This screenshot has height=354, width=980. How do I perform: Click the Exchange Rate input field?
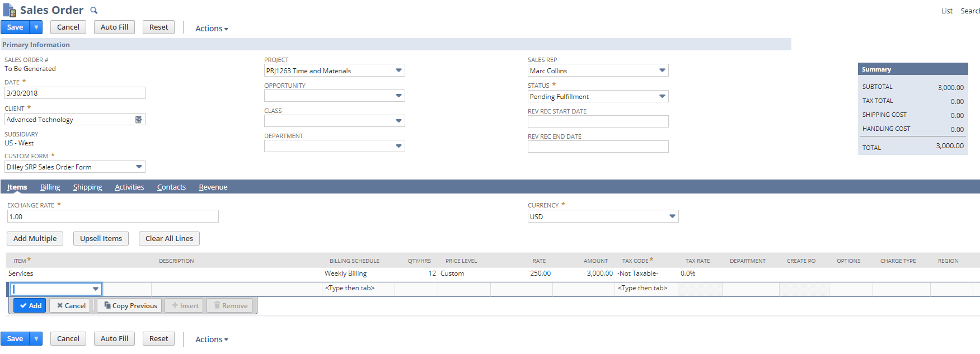tap(112, 216)
